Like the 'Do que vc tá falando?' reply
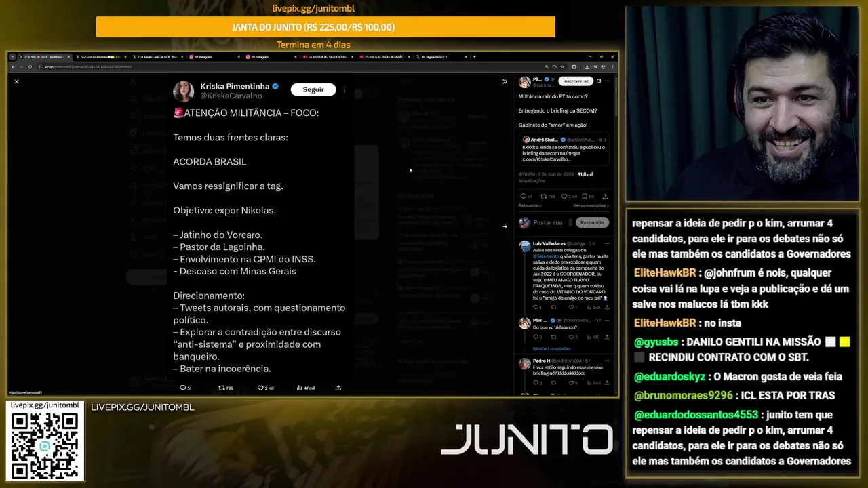The height and width of the screenshot is (488, 868). 572,337
